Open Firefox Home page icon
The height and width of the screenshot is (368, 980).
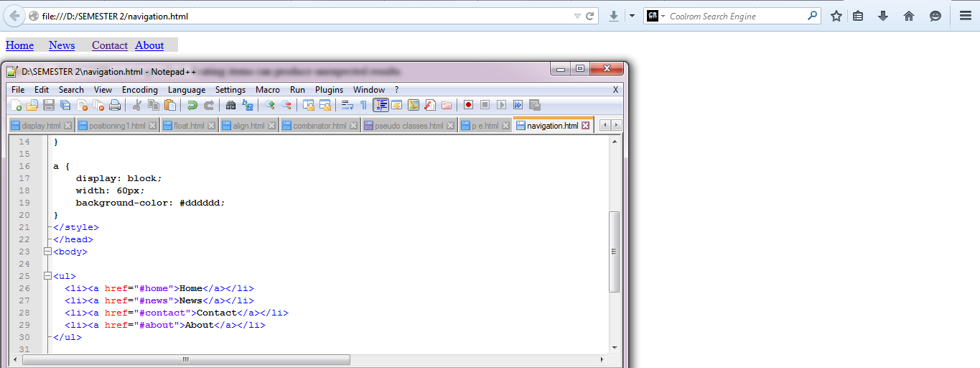909,16
